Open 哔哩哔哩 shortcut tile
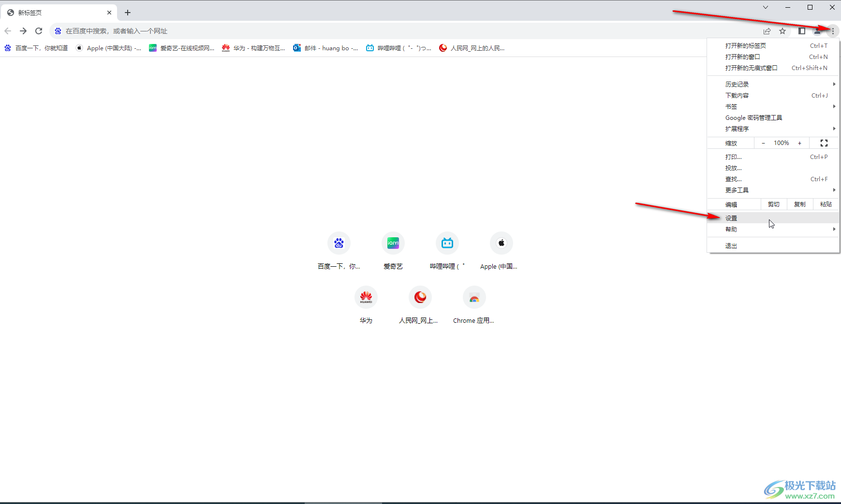The width and height of the screenshot is (841, 504). click(447, 250)
